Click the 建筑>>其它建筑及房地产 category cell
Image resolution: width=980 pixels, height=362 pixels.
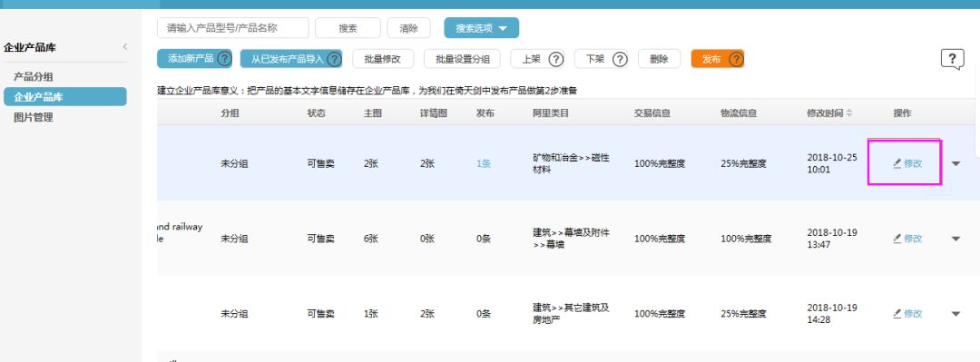(x=571, y=313)
